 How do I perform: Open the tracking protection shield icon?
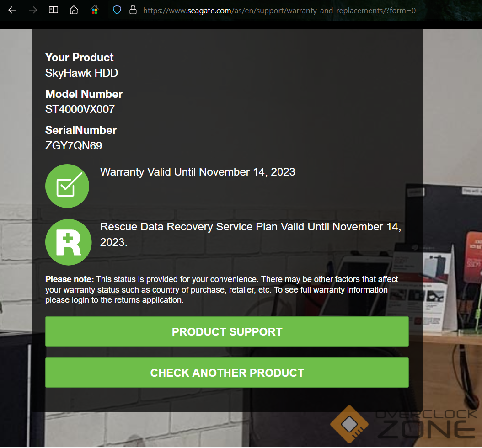(x=117, y=10)
